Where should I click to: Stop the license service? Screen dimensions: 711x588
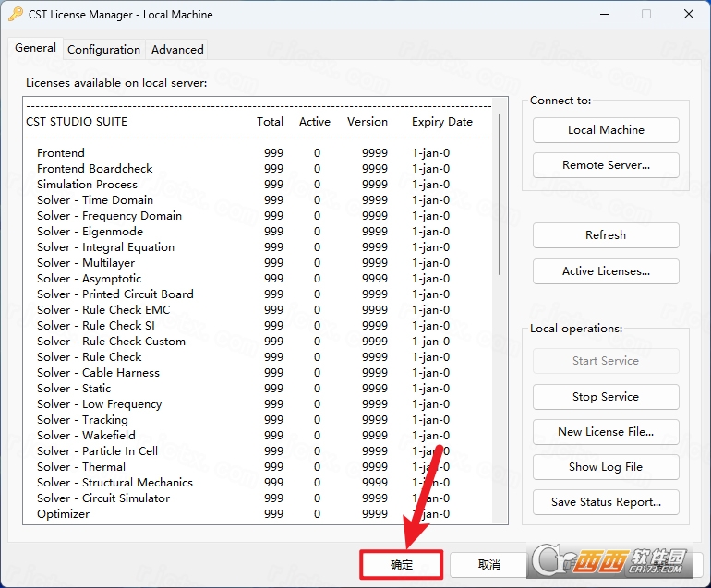(x=606, y=397)
